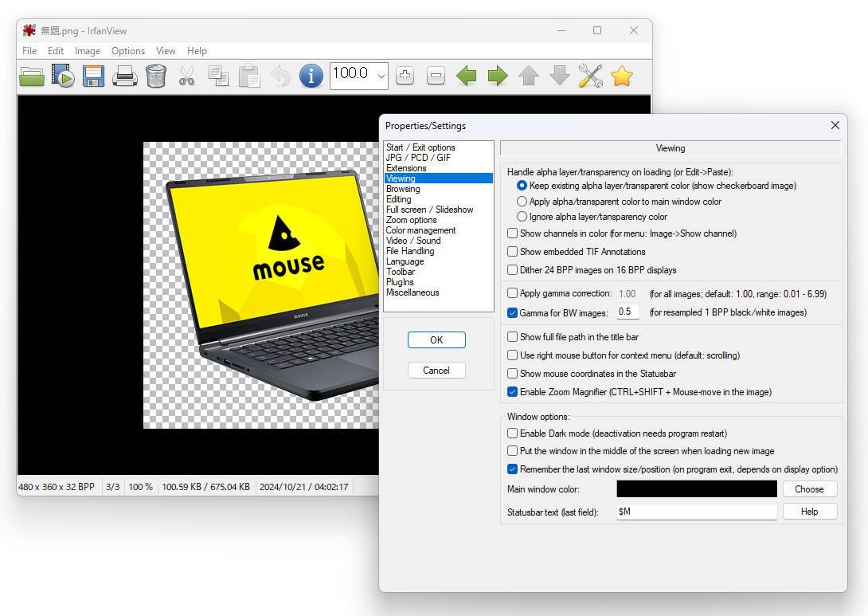Select JPG / PCD / GIF category
Image resolution: width=868 pixels, height=616 pixels.
tap(419, 158)
